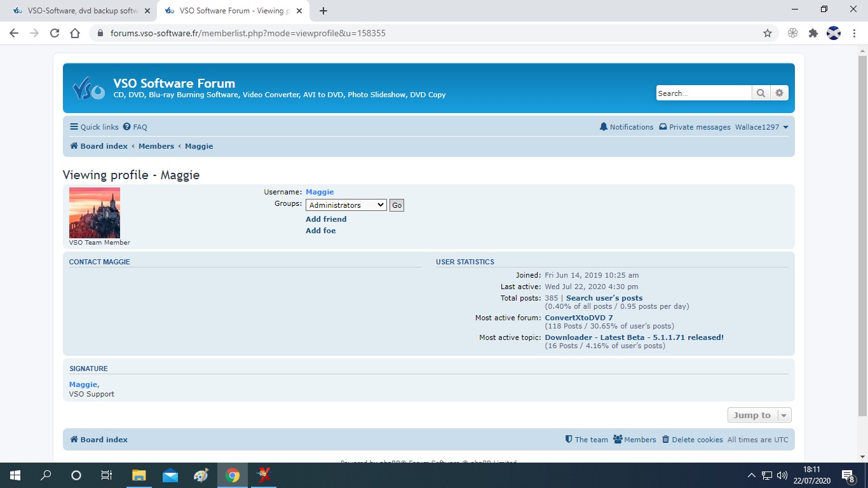Click VSO Software Forum title
The height and width of the screenshot is (488, 868).
tap(174, 83)
